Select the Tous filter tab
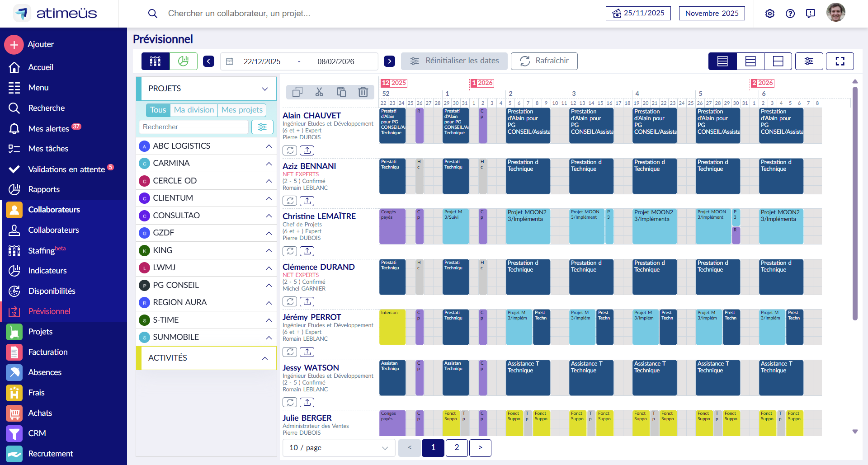 click(158, 110)
